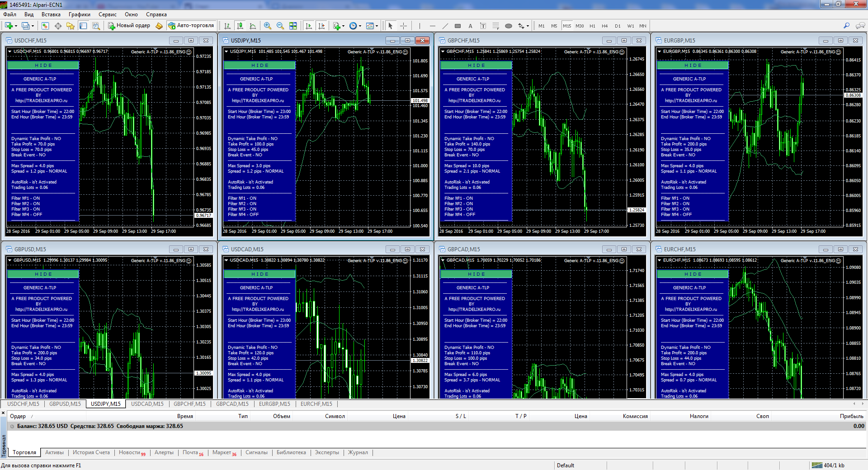This screenshot has height=470, width=868.
Task: Open the Strategy Tester icon
Action: click(96, 26)
